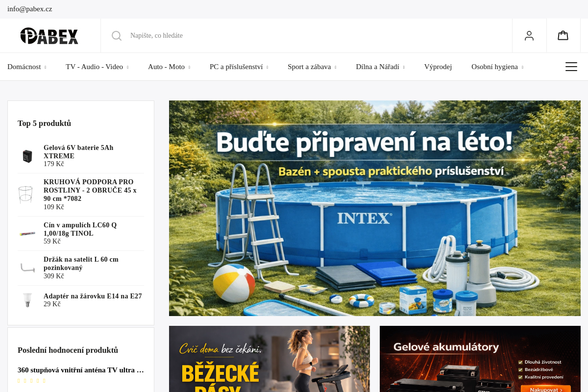Image resolution: width=588 pixels, height=392 pixels.
Task: Click the hamburger menu icon
Action: (571, 67)
